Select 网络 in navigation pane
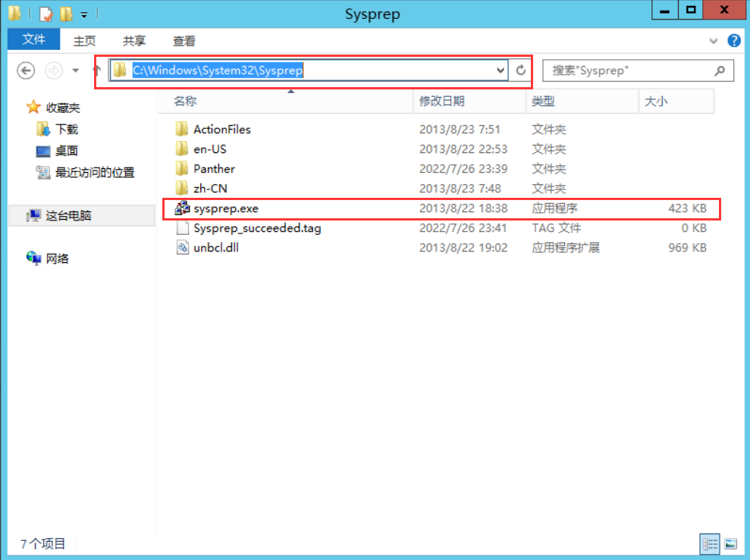 tap(58, 258)
